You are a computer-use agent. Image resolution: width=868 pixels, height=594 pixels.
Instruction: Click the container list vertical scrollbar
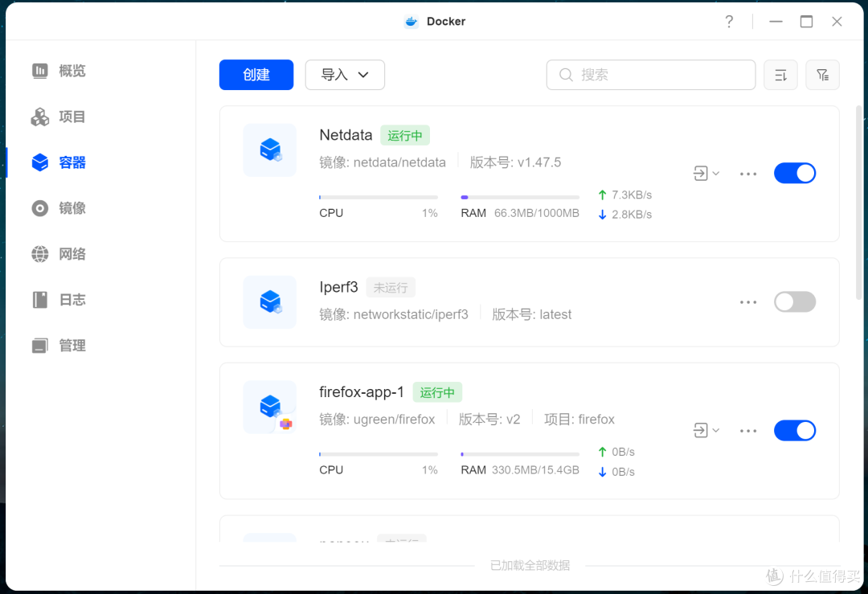pos(858,202)
